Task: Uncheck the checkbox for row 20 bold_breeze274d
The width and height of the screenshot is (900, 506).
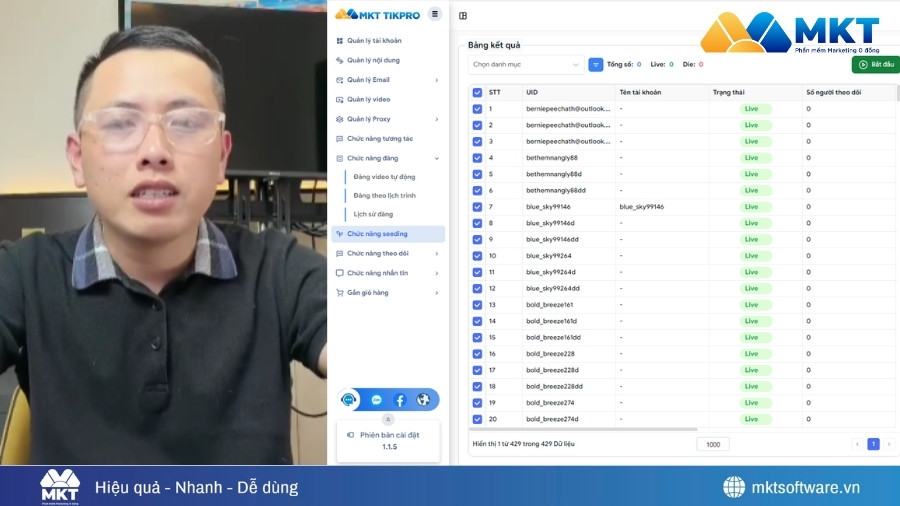Action: click(x=477, y=419)
